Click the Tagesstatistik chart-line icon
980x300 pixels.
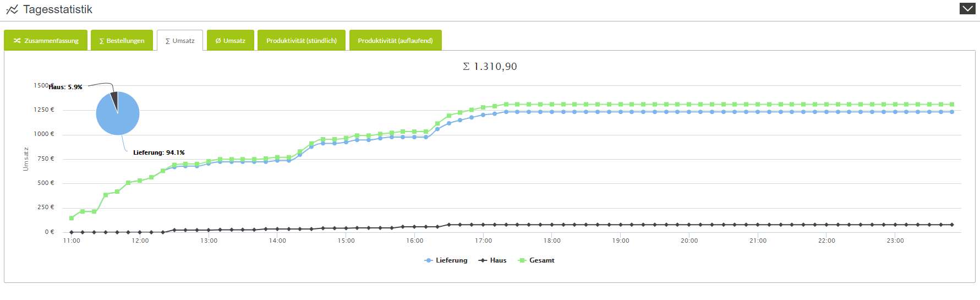12,10
